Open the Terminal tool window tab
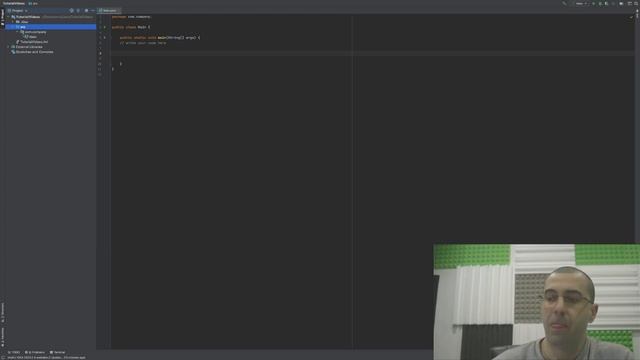 (58, 352)
